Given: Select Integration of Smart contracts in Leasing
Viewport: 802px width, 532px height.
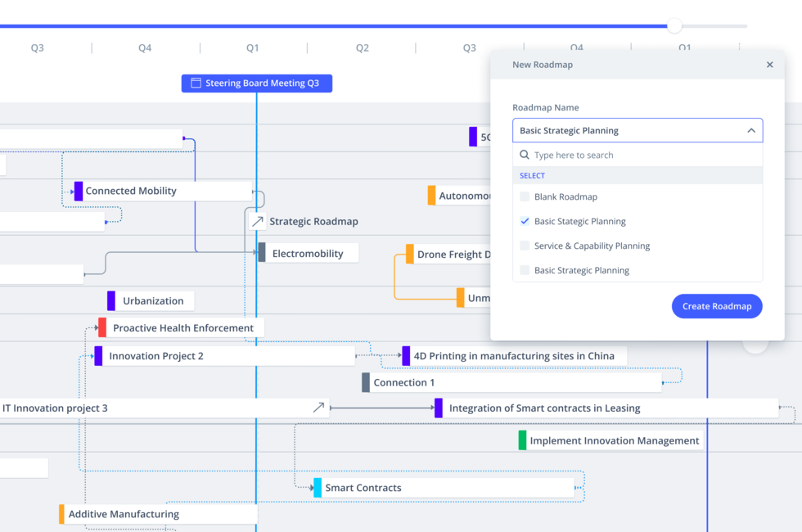Looking at the screenshot, I should click(606, 408).
